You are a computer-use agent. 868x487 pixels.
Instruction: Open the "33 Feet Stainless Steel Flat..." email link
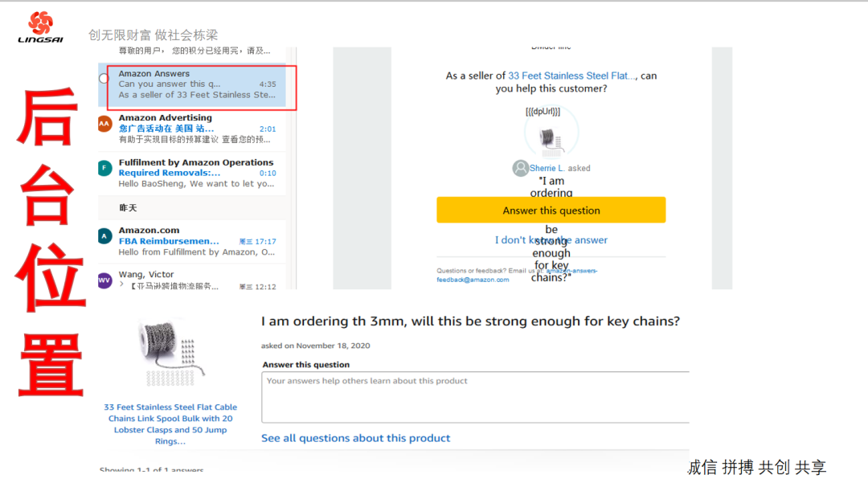pyautogui.click(x=572, y=76)
